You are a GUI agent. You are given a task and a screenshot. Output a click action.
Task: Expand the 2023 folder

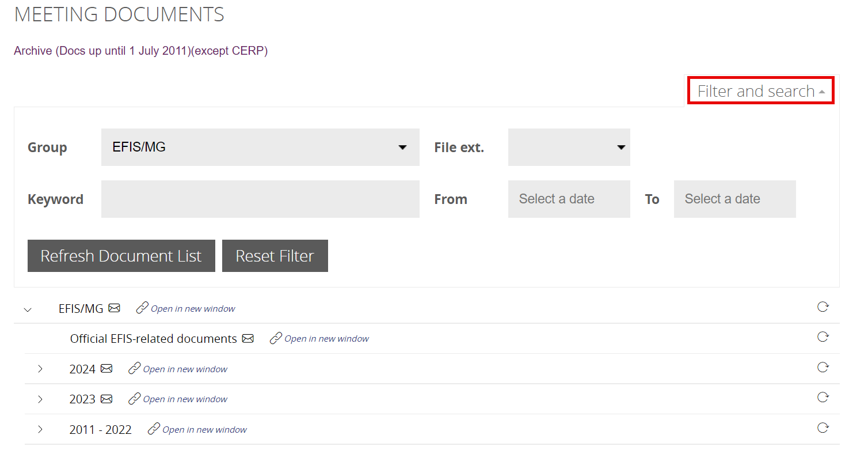point(40,399)
